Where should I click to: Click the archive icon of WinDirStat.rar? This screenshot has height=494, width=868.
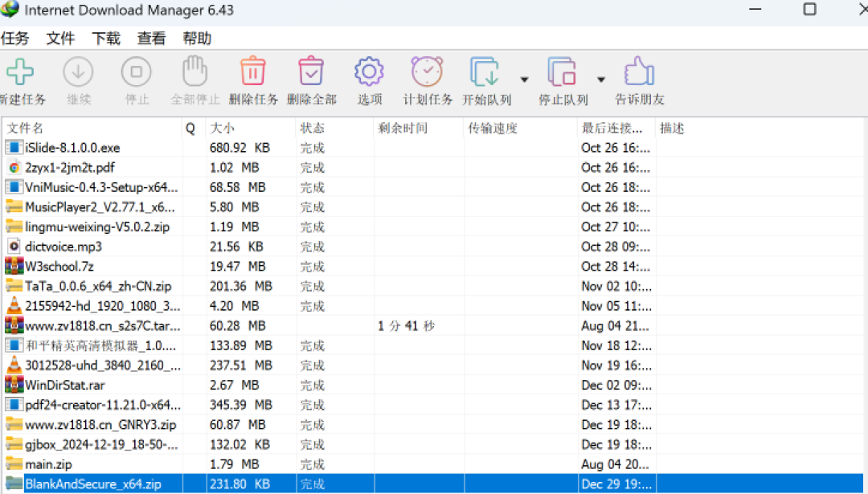(x=14, y=385)
